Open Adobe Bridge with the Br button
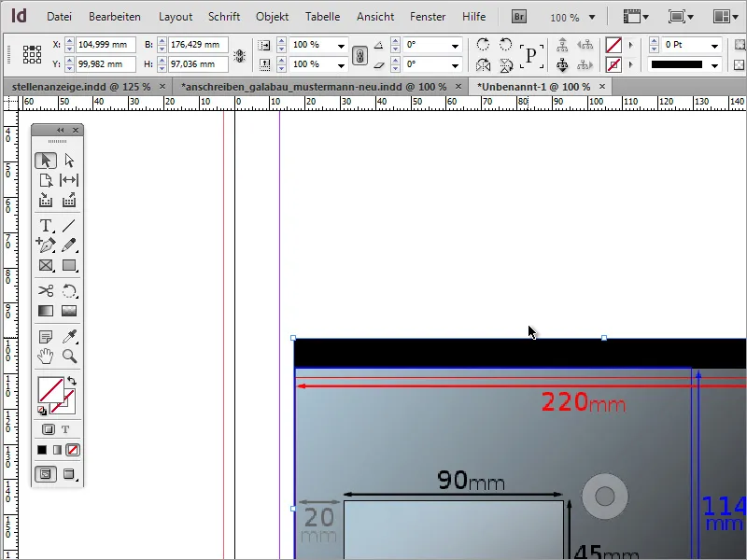 [x=519, y=17]
